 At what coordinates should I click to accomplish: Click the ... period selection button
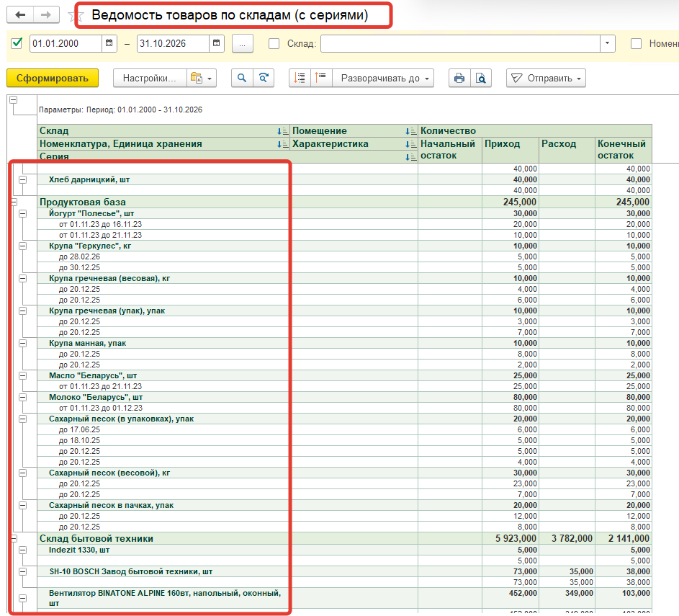point(243,44)
